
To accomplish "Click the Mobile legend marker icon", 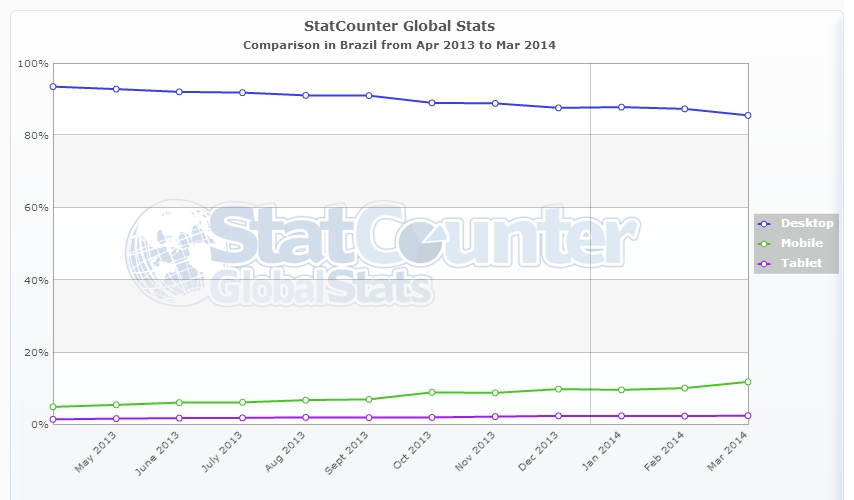I will 765,243.
